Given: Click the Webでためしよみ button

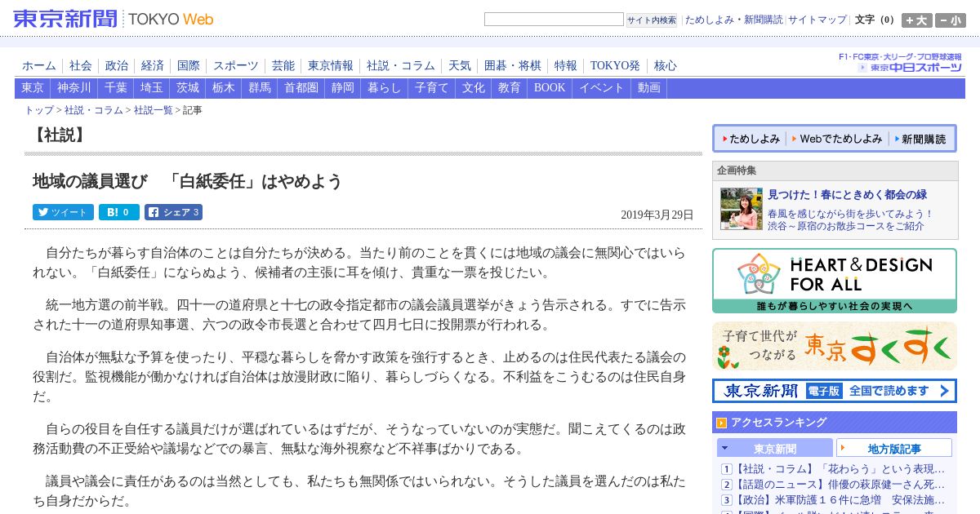Looking at the screenshot, I should coord(837,139).
